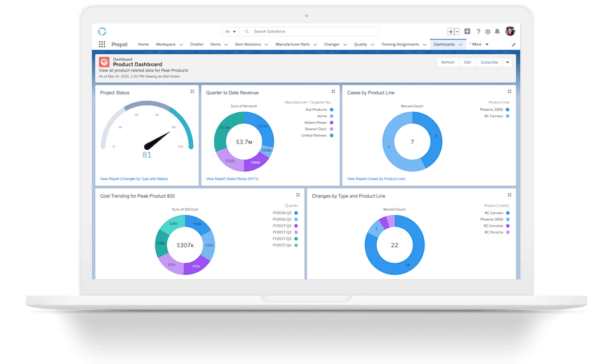Click the Ace Products legend color dot
614x364 pixels.
332,110
